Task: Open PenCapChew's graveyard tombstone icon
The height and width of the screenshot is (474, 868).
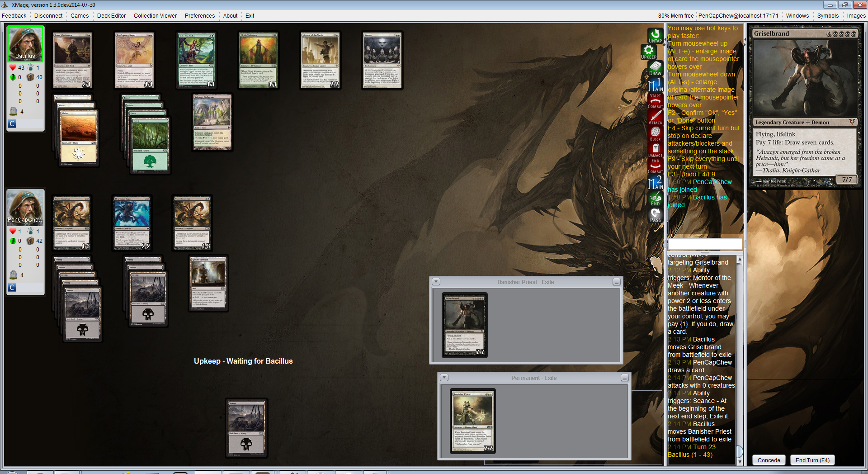Action: click(14, 275)
